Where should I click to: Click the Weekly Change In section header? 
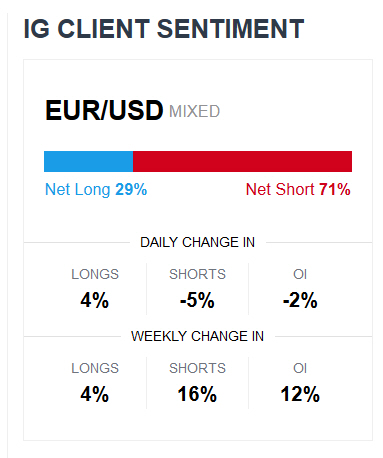click(x=197, y=336)
